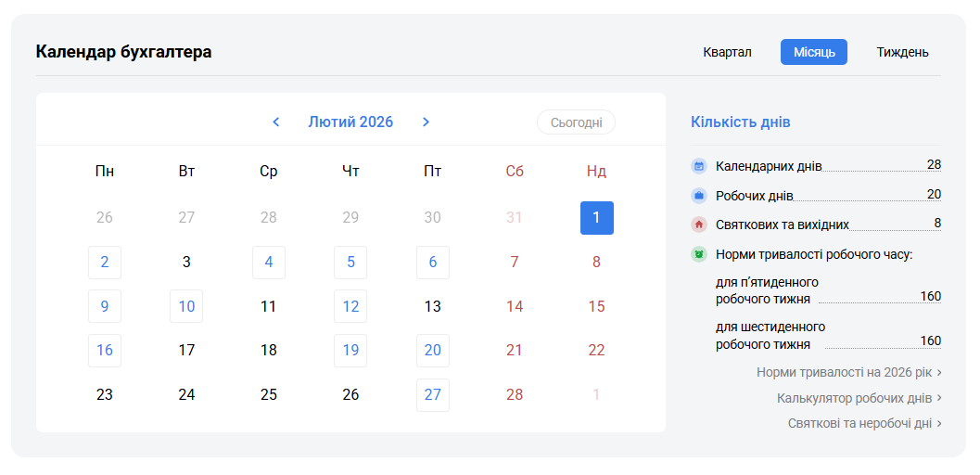Go to previous month using left chevron
The height and width of the screenshot is (475, 980).
pyautogui.click(x=276, y=122)
